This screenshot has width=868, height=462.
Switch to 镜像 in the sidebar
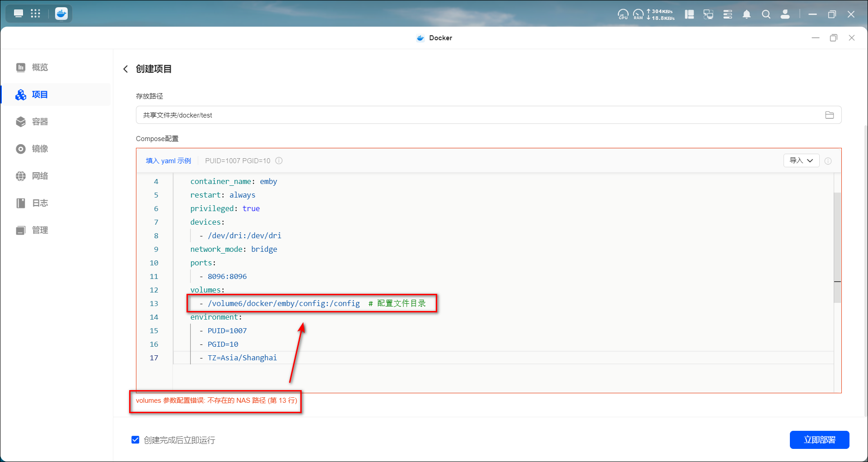click(x=40, y=149)
